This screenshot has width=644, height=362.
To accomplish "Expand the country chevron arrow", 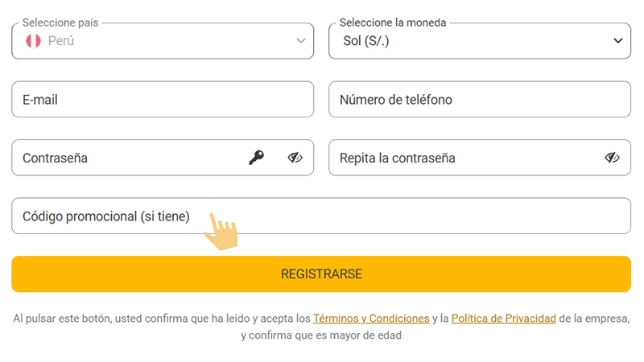I will click(x=301, y=41).
